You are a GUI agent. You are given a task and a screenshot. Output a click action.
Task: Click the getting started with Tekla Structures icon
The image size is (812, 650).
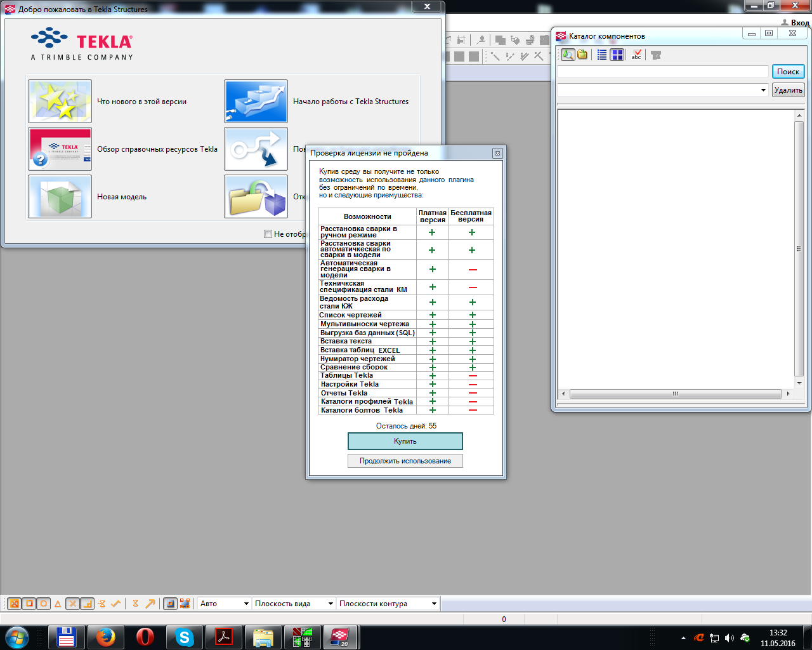[x=256, y=102]
